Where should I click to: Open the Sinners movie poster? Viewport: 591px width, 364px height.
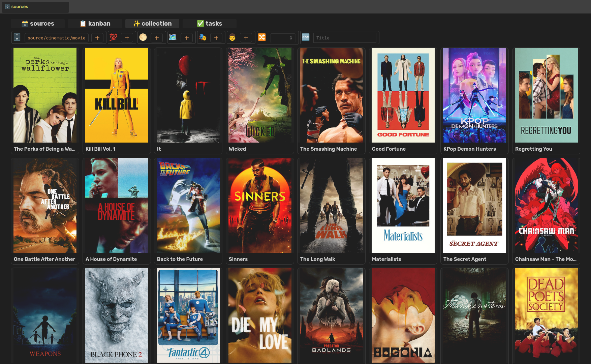[260, 205]
